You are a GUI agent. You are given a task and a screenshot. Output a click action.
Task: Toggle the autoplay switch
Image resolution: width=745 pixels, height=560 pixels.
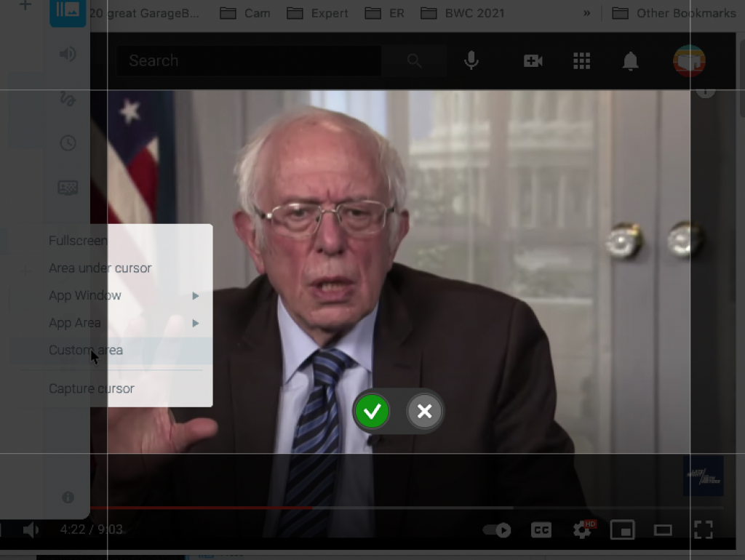coord(497,530)
